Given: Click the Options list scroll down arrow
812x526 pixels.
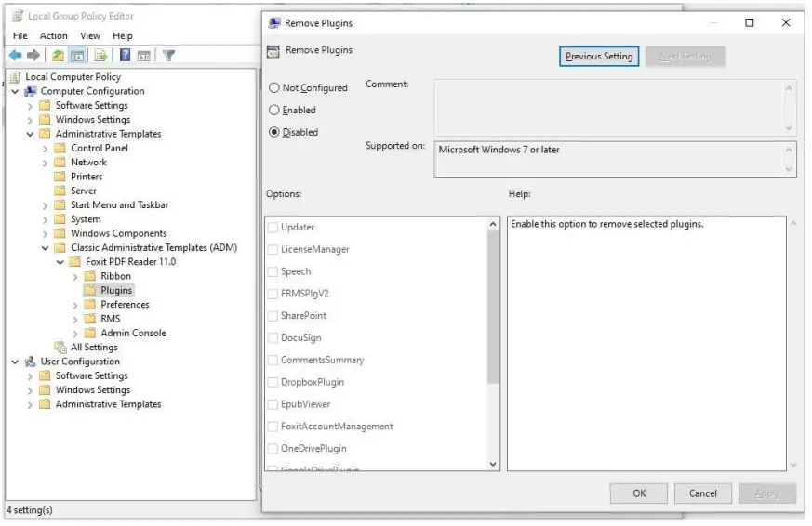Looking at the screenshot, I should 493,465.
